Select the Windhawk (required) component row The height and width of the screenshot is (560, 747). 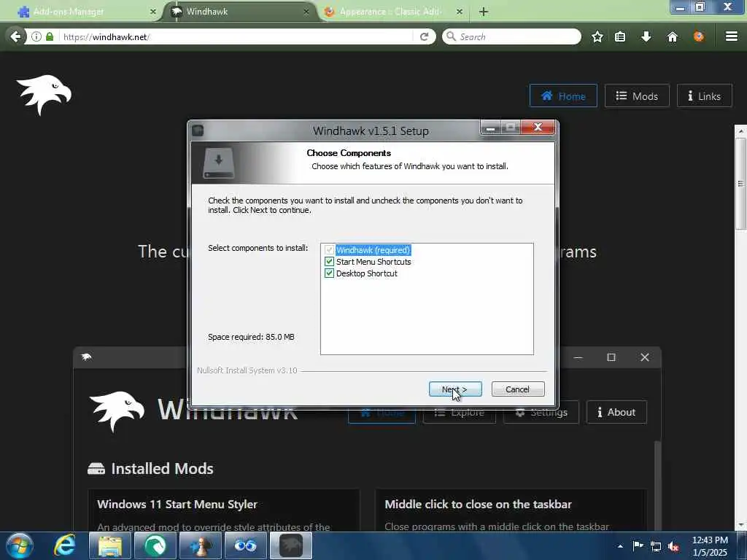pos(373,250)
